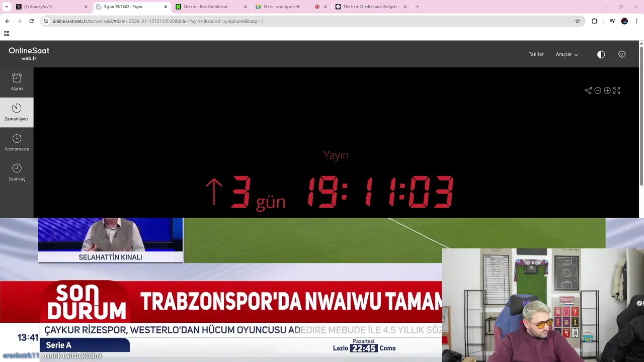The width and height of the screenshot is (644, 362).
Task: Click the share icon above the timer
Action: 588,90
